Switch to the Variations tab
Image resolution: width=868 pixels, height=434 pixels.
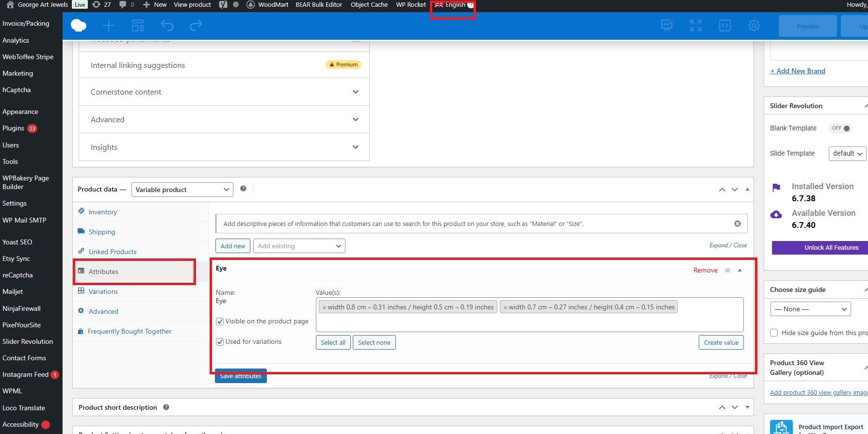[103, 291]
